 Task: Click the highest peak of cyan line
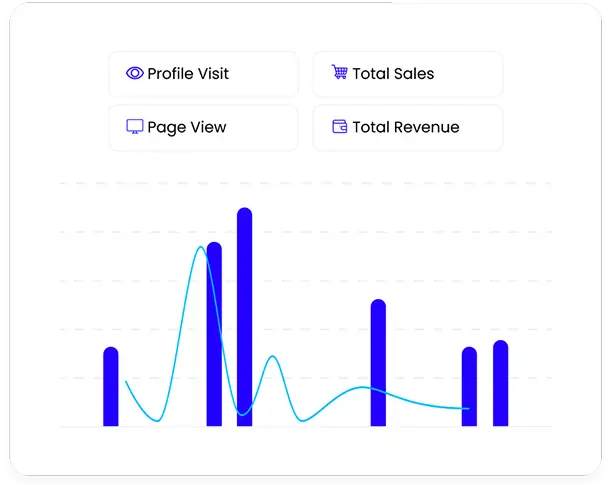[x=201, y=247]
